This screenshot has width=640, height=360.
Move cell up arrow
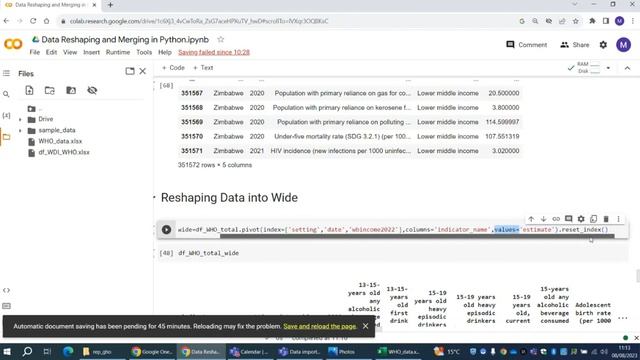(x=531, y=219)
